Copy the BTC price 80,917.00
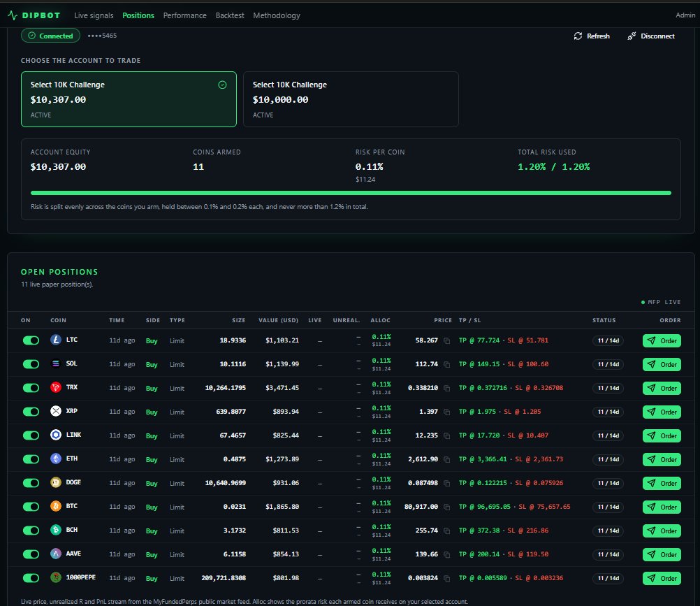The image size is (700, 606). [x=447, y=507]
